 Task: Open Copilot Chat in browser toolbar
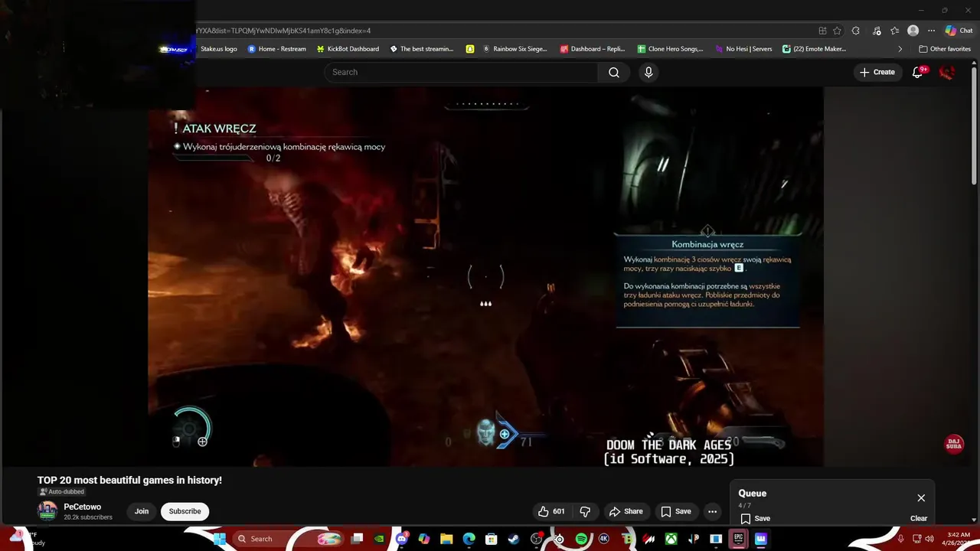point(958,31)
